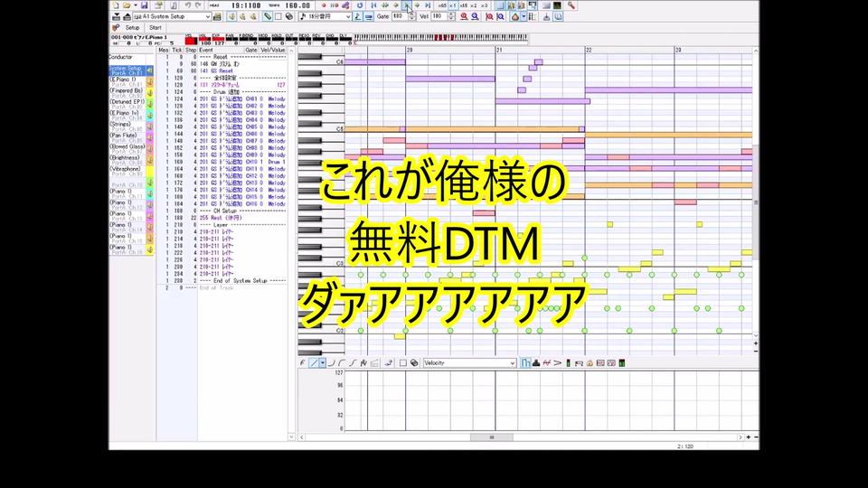Save the project with the floppy disk icon
Viewport: 868px width, 488px height.
[x=144, y=5]
